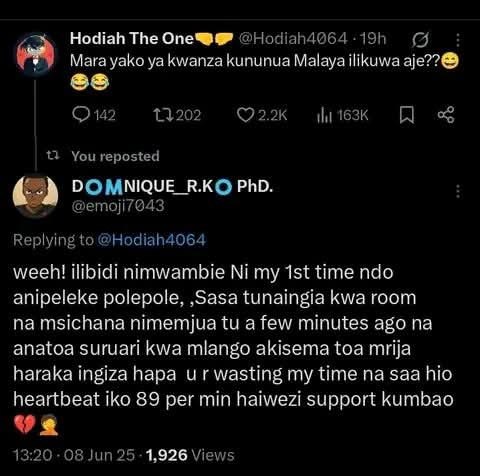Open replies via the 142 comment icon
Screen dimensions: 480x476
pyautogui.click(x=94, y=115)
